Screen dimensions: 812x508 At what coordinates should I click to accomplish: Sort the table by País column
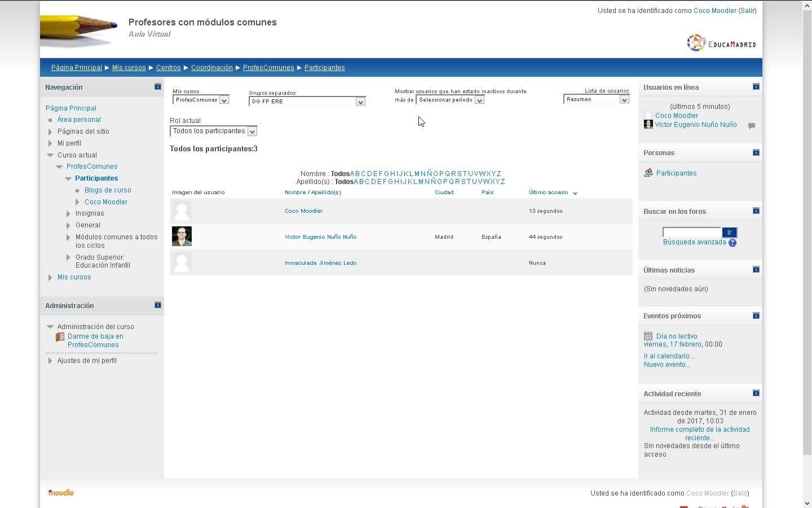488,192
